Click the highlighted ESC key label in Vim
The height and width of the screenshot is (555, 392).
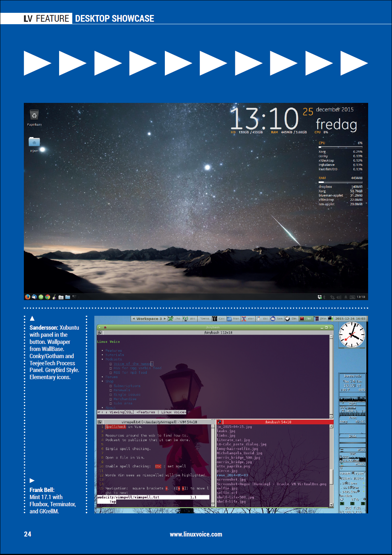(x=158, y=466)
